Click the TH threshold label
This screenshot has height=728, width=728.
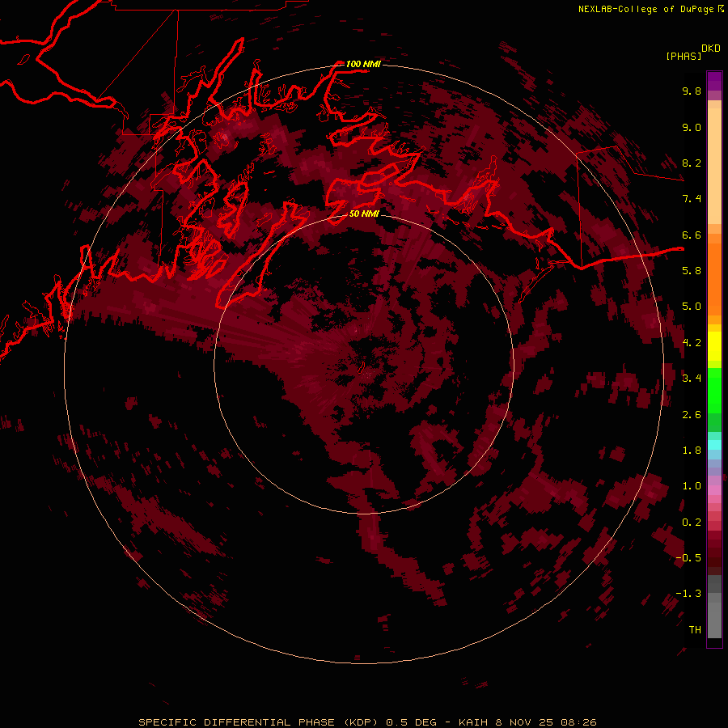tap(695, 630)
